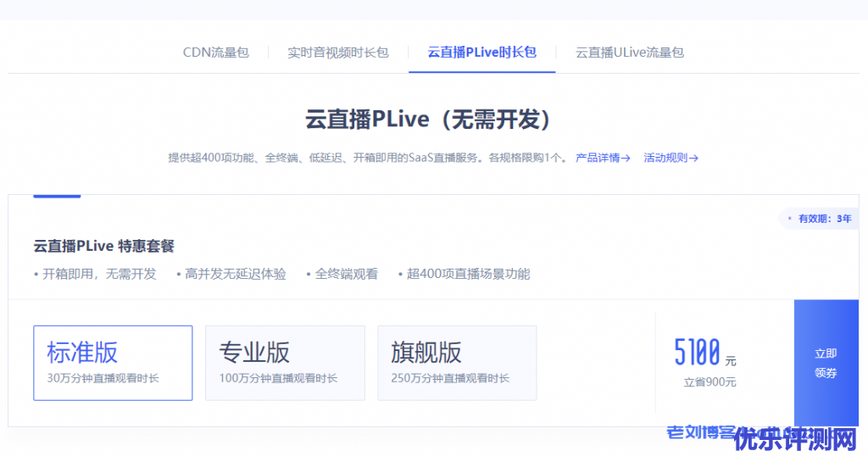868x462 pixels.
Task: Switch to the CDN流量包 tab
Action: [x=216, y=53]
